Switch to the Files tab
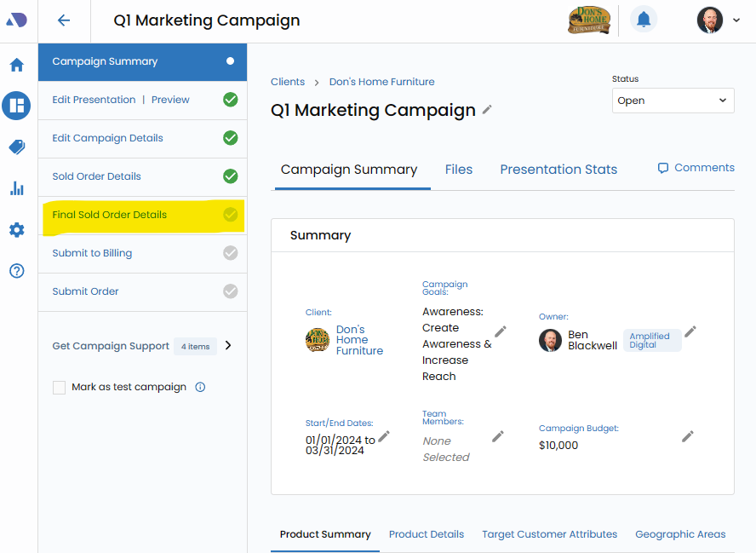The height and width of the screenshot is (553, 756). point(459,170)
